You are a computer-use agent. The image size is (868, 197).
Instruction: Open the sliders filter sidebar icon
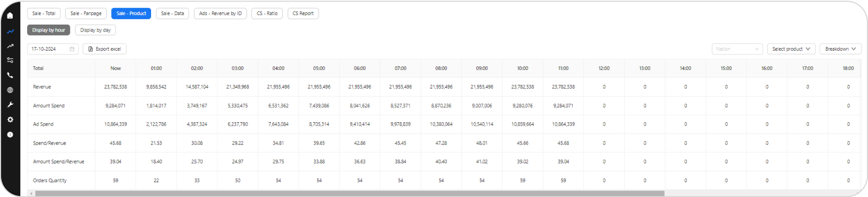pos(10,60)
